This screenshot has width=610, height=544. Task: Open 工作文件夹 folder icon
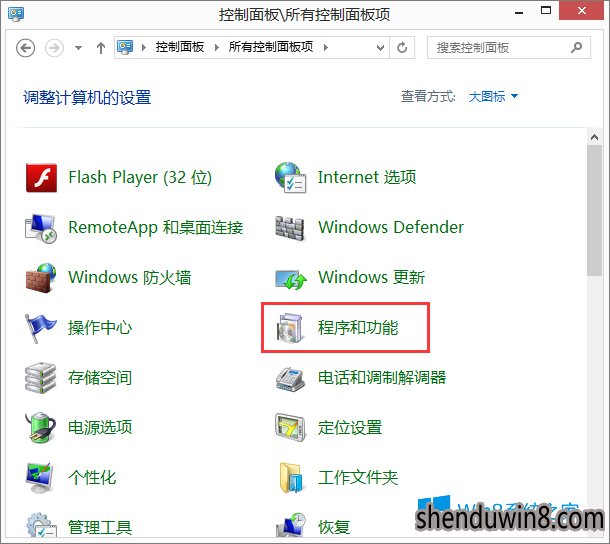click(291, 478)
